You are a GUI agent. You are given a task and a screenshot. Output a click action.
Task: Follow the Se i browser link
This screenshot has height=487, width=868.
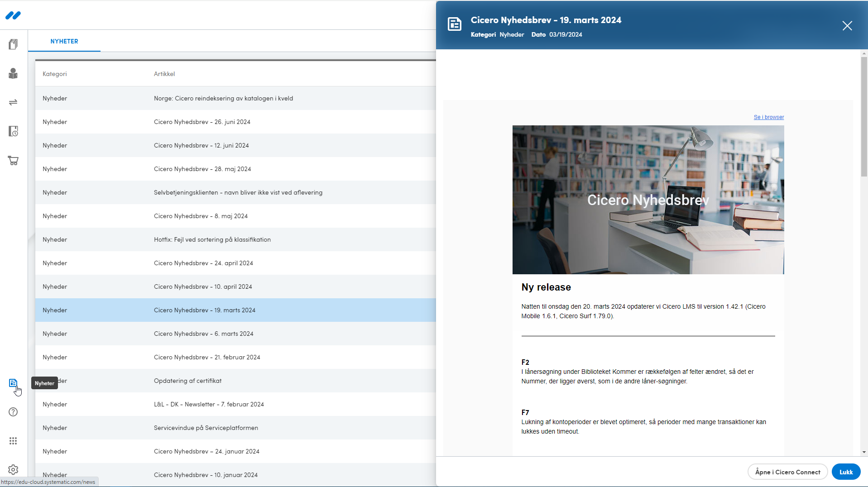click(x=768, y=117)
